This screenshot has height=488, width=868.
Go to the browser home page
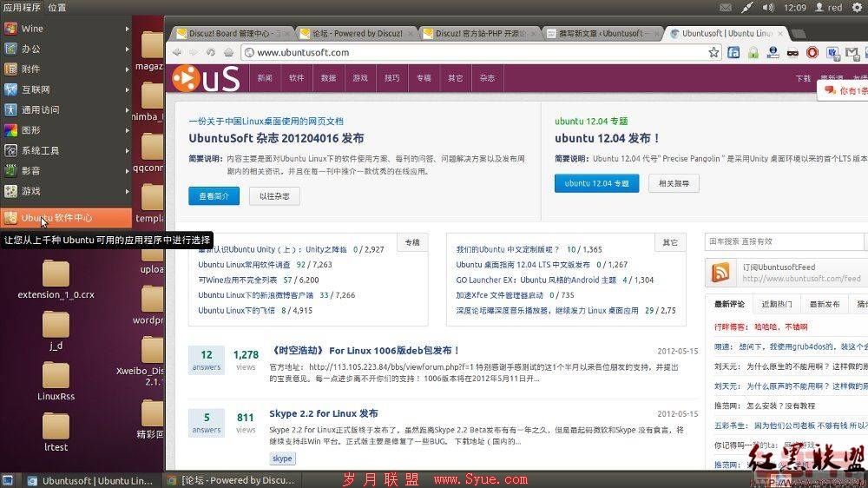click(228, 52)
